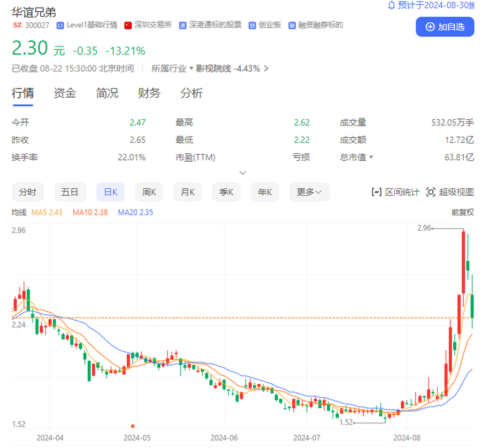Select the 月K chart view
Image resolution: width=488 pixels, height=448 pixels.
coord(188,192)
